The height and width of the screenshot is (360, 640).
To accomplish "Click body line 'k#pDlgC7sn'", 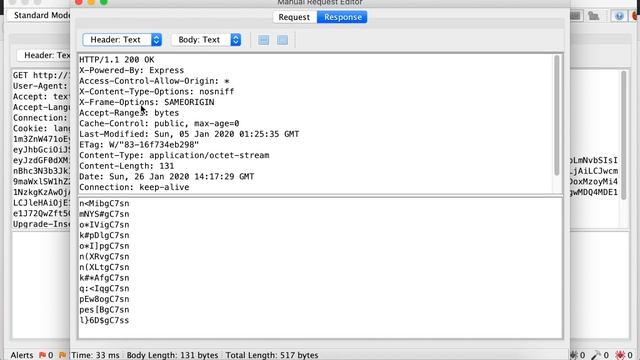I will click(104, 235).
